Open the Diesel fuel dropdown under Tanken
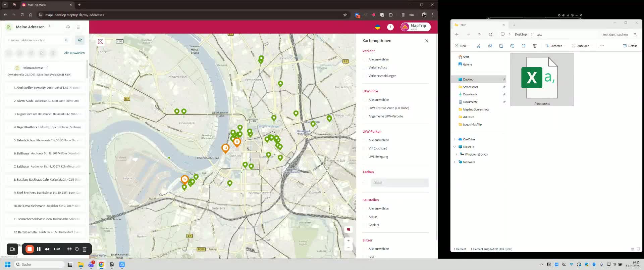Viewport: 644px width, 270px height. (x=400, y=183)
